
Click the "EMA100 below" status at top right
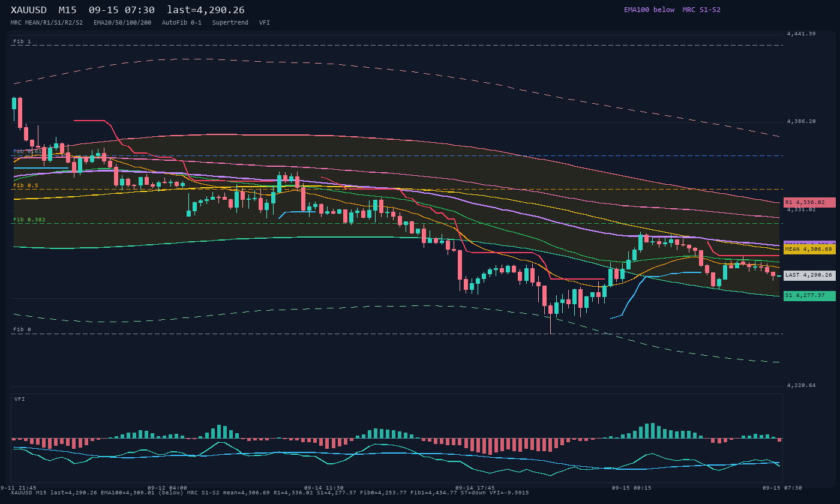pos(649,10)
